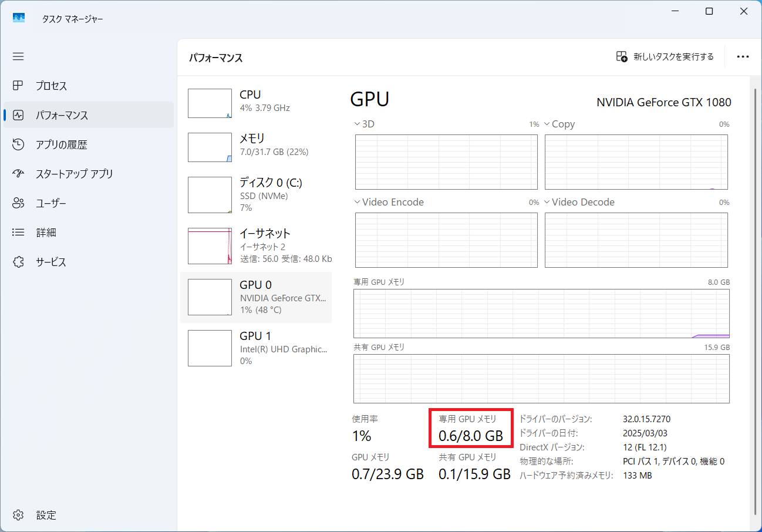Expand the 3D engine graph dropdown
Viewport: 762px width, 532px height.
tap(358, 124)
